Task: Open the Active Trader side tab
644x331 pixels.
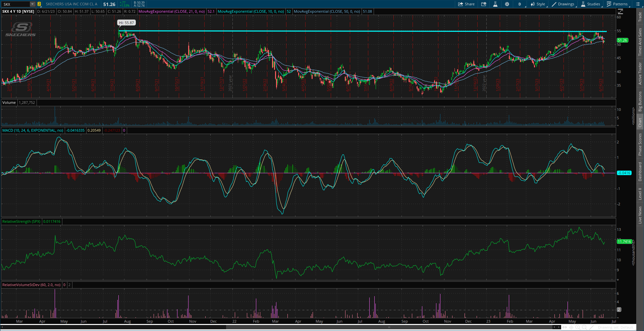Action: (640, 73)
